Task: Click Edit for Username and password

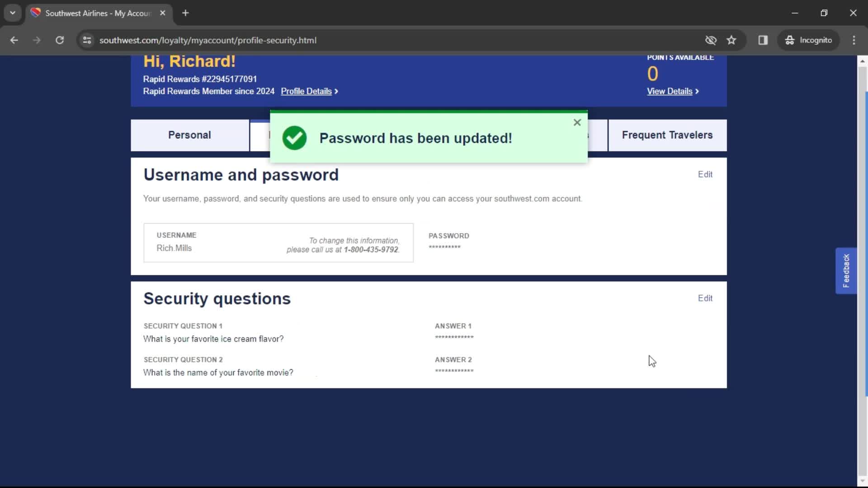Action: point(705,174)
